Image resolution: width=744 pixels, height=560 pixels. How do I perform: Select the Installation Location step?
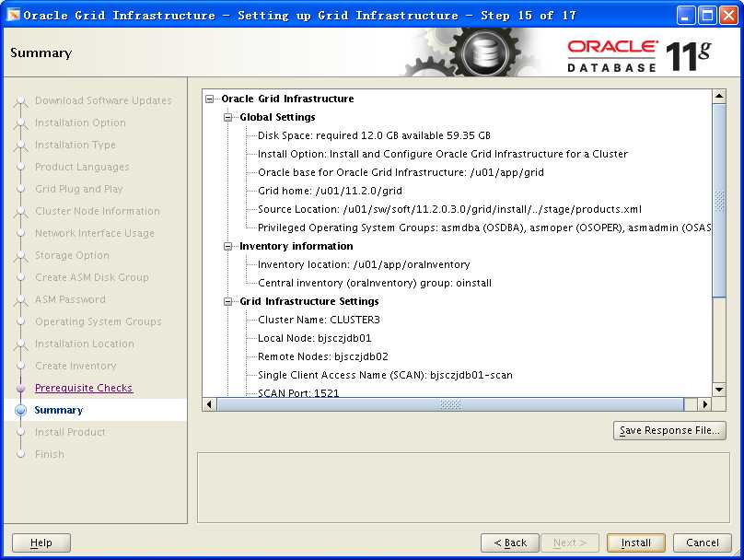click(85, 344)
